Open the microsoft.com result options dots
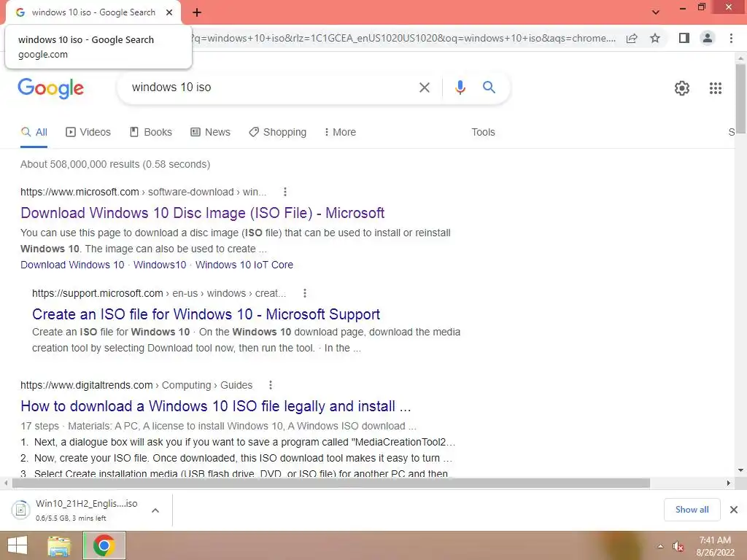 point(285,192)
